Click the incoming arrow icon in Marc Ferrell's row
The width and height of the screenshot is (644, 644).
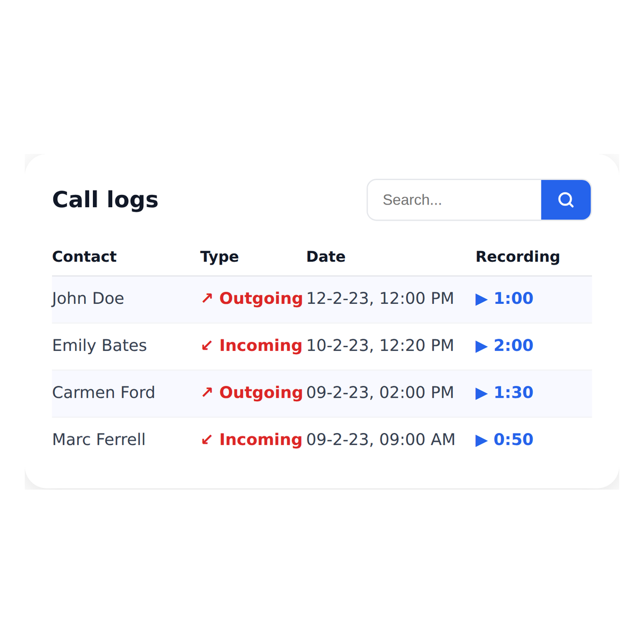tap(207, 440)
